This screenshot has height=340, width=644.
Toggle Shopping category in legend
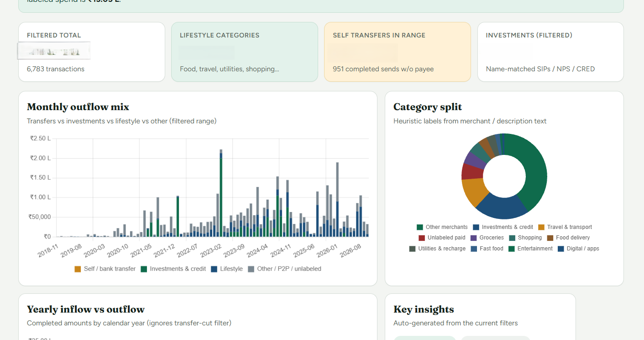(525, 238)
